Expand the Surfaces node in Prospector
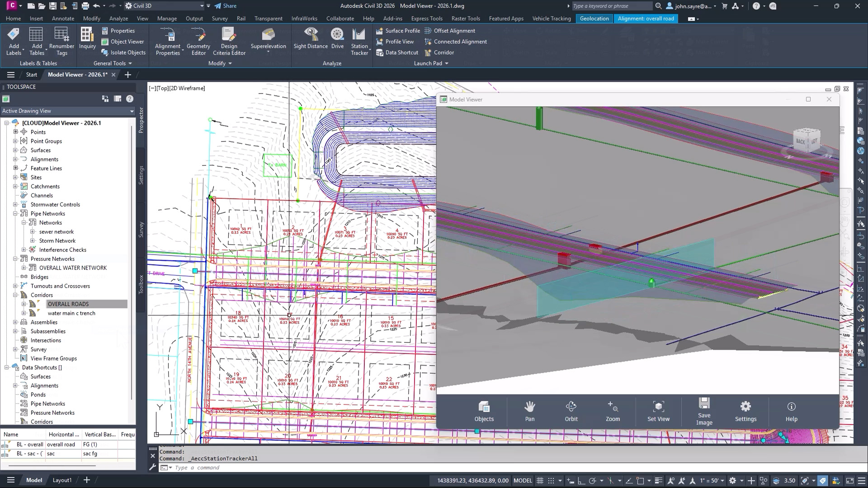Screen dimensions: 868x488 click(15, 150)
